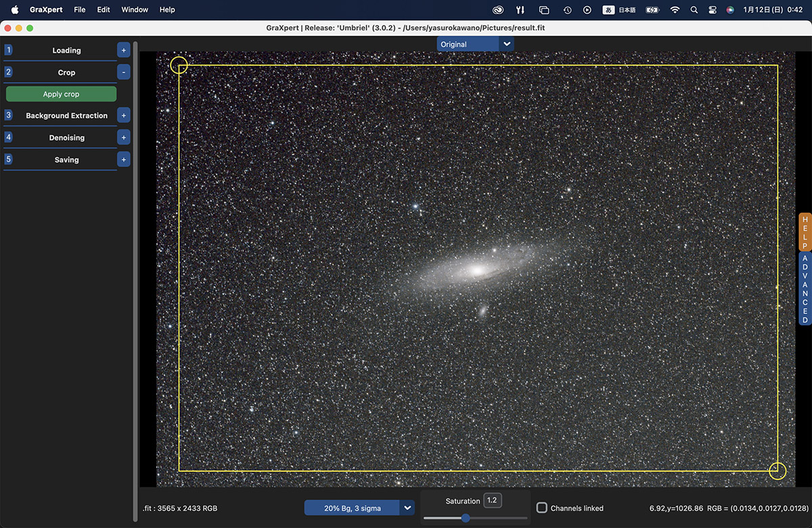The width and height of the screenshot is (812, 528).
Task: Open the ADVANCED side panel tab
Action: click(x=805, y=289)
